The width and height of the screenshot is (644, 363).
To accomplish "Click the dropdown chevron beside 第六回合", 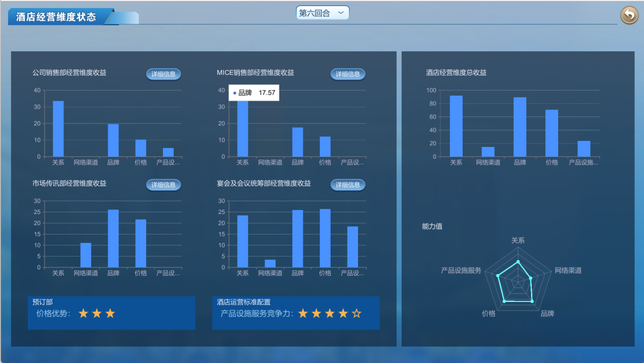I will tap(341, 13).
